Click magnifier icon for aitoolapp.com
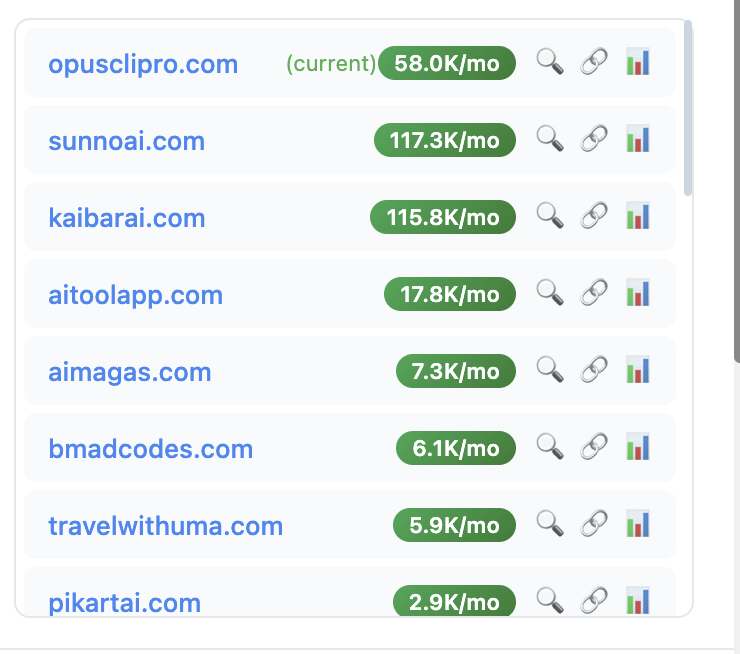Viewport: 740px width, 654px height. point(550,293)
